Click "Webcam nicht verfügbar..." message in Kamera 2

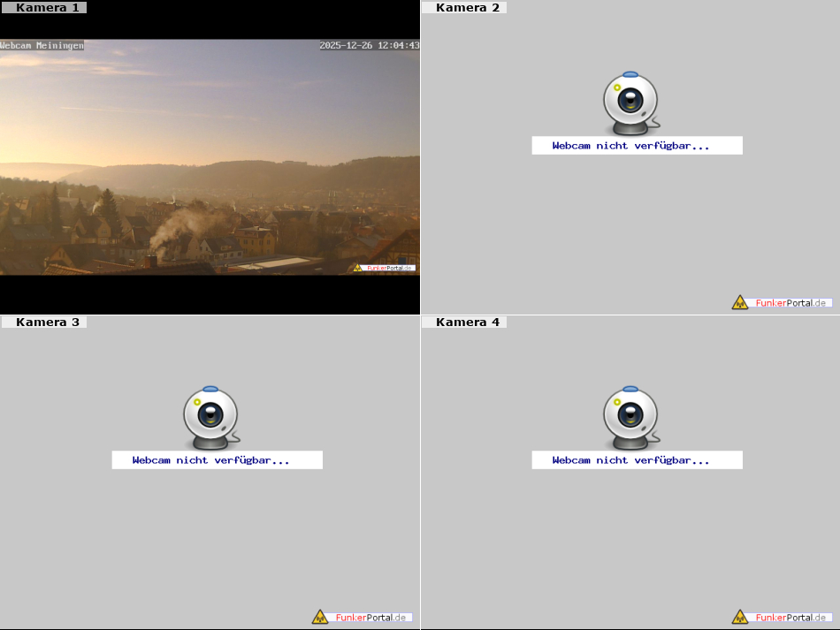click(x=631, y=146)
